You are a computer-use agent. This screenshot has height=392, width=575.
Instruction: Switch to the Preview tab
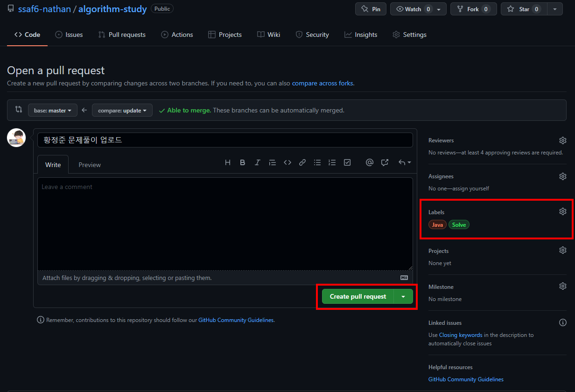click(90, 164)
